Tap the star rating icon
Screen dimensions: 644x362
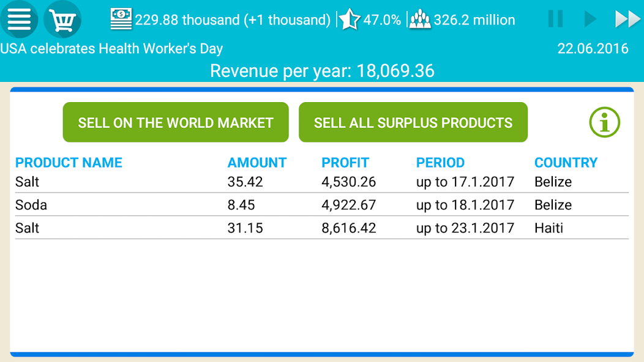pyautogui.click(x=350, y=20)
